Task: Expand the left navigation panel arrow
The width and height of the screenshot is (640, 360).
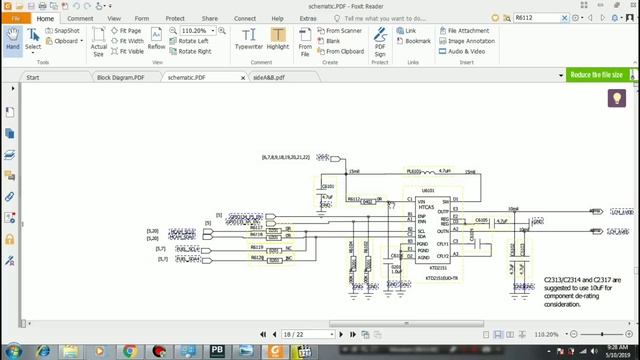Action: [13, 89]
